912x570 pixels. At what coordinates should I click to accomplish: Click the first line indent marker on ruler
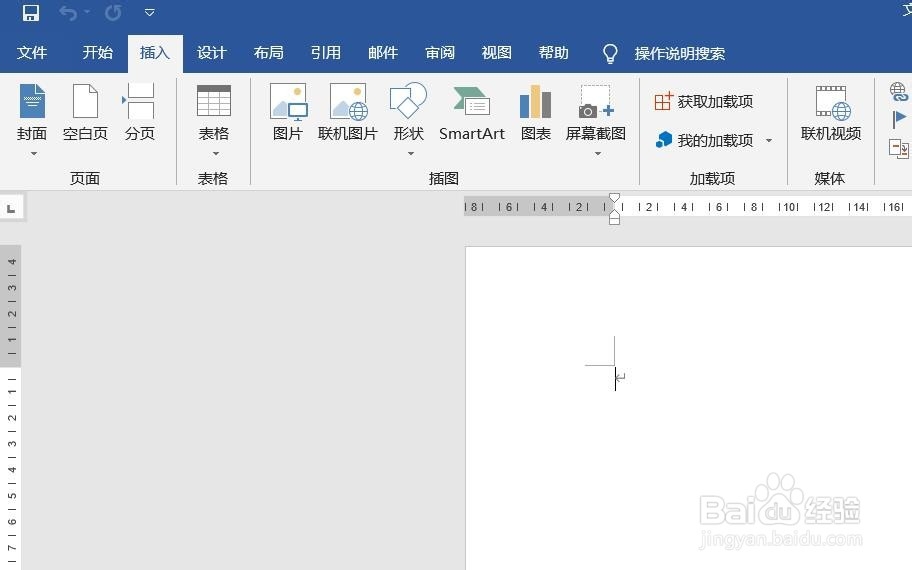coord(614,198)
